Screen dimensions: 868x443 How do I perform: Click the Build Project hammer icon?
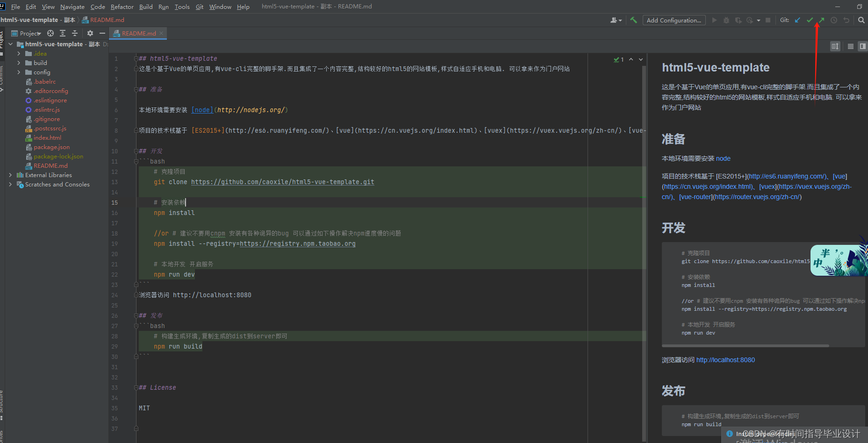click(x=633, y=20)
